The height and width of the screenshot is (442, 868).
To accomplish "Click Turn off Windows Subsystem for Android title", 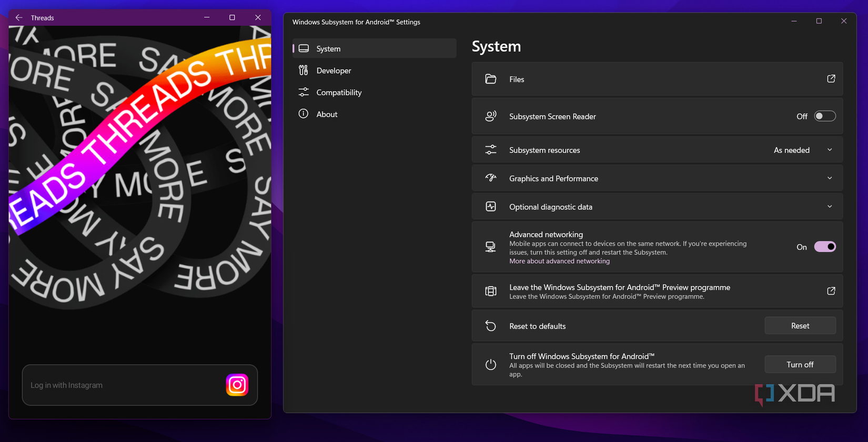I will (582, 356).
